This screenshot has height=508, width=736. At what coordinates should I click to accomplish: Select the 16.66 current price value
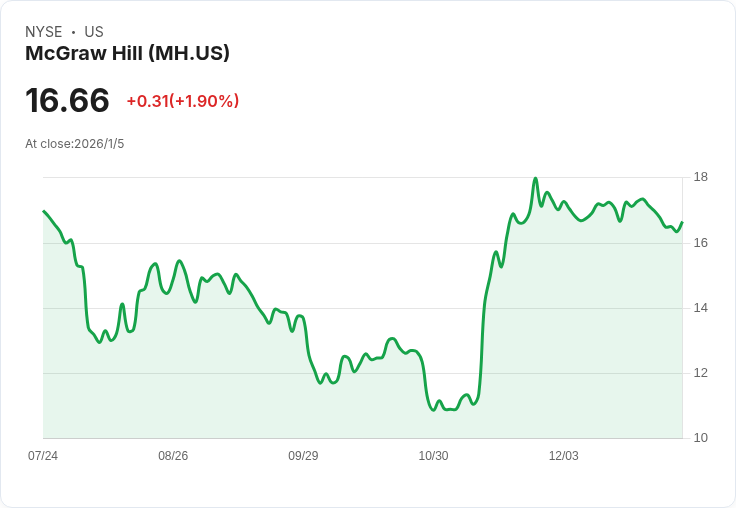pos(67,100)
